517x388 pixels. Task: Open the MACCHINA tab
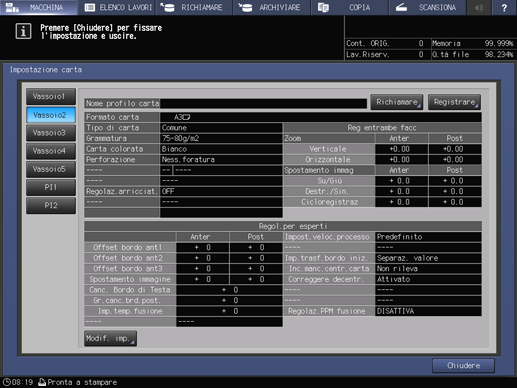tap(39, 7)
